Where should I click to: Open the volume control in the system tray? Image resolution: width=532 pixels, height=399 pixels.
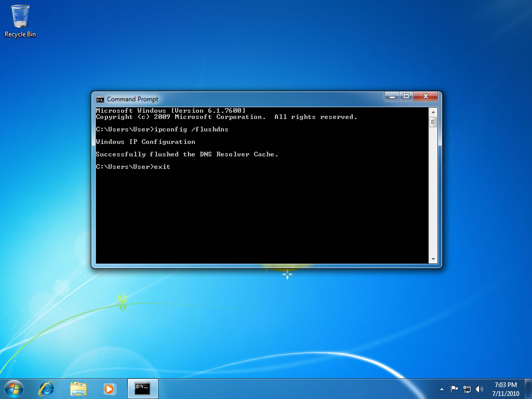[x=479, y=389]
